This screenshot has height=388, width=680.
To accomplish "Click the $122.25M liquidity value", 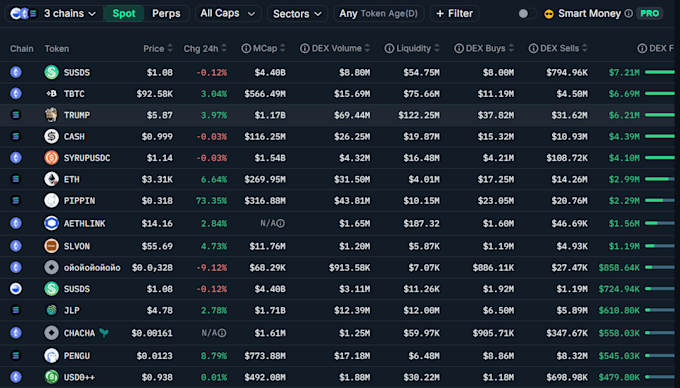I will 419,115.
